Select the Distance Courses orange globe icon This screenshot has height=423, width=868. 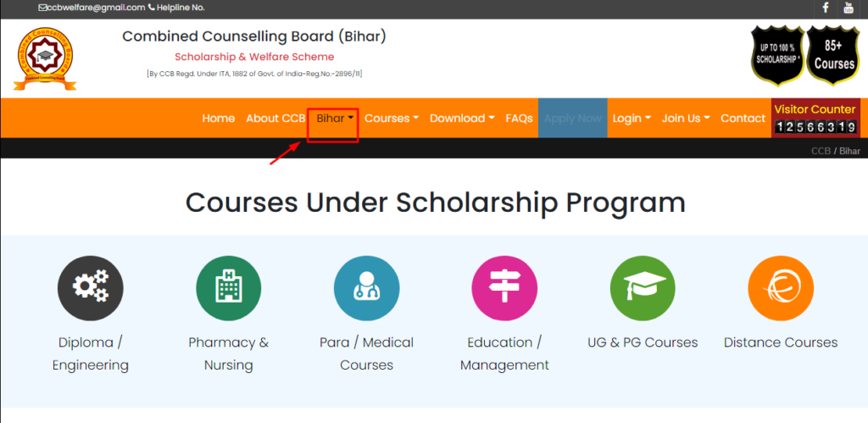point(781,288)
